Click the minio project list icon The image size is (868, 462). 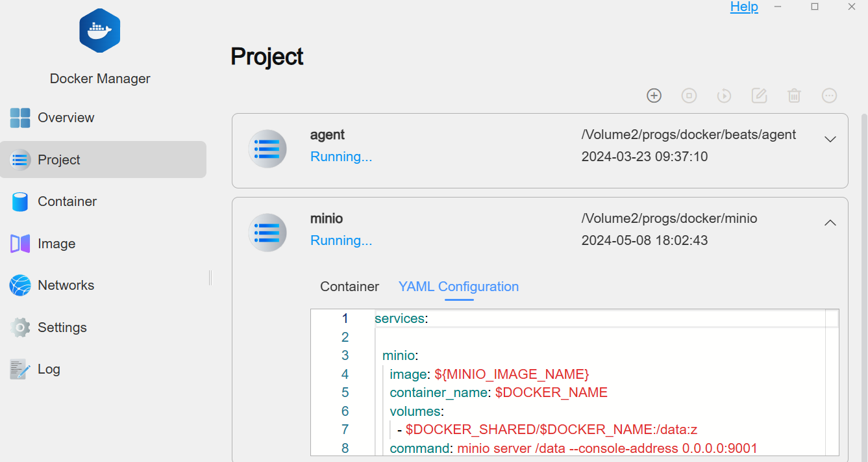[267, 233]
